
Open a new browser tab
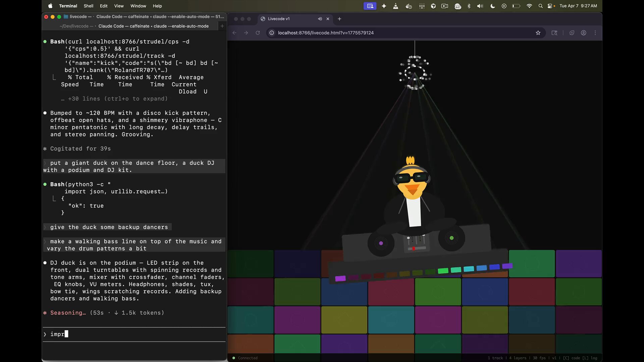pos(339,19)
